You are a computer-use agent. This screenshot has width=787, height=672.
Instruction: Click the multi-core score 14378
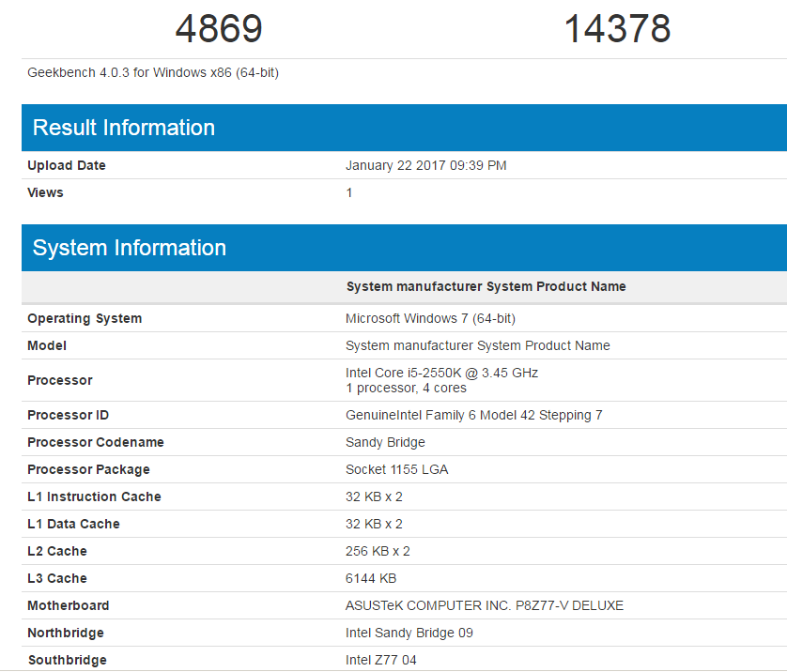pos(617,28)
